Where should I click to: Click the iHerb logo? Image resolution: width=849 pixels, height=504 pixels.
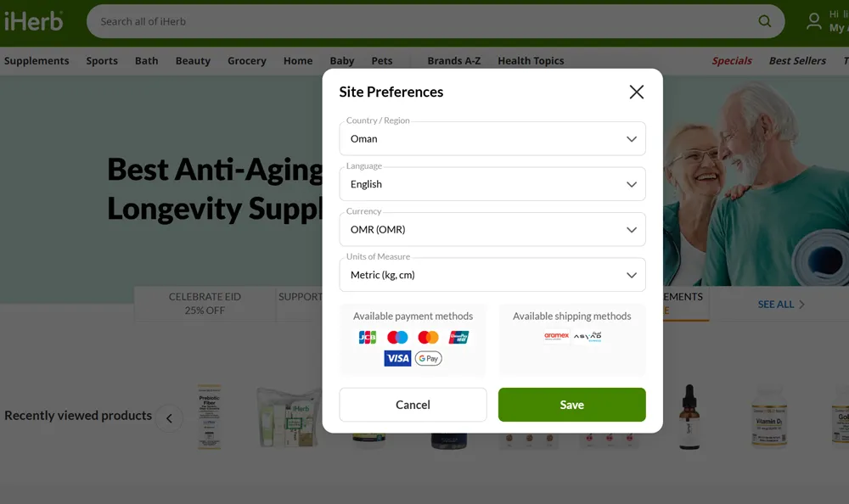34,21
